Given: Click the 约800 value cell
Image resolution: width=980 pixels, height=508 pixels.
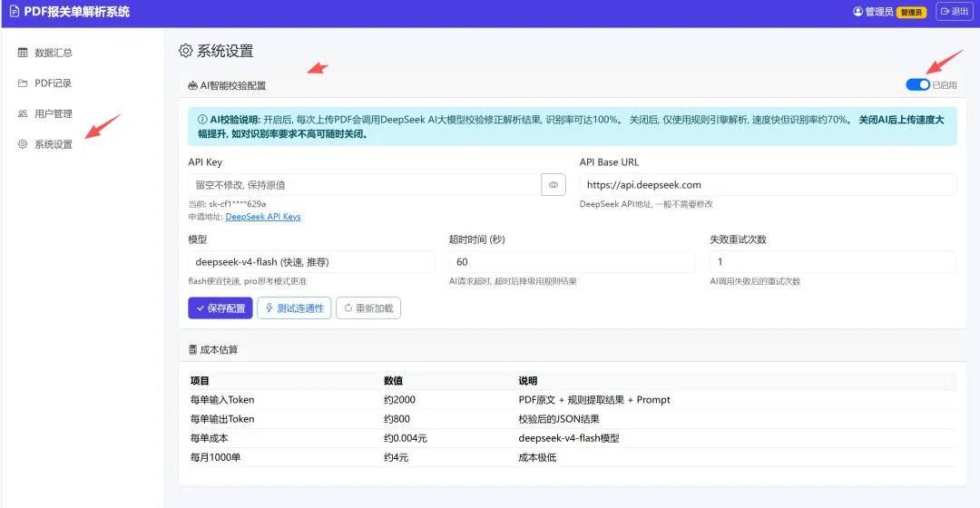Looking at the screenshot, I should [x=397, y=419].
